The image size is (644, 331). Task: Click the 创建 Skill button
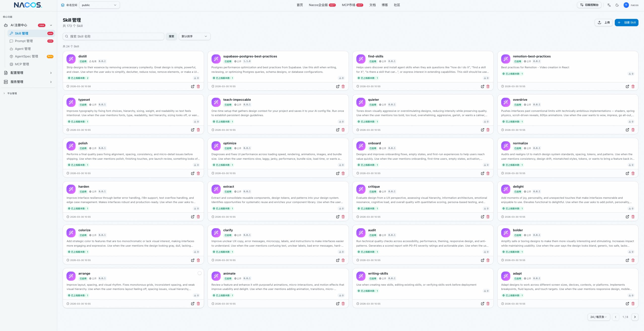tap(626, 22)
